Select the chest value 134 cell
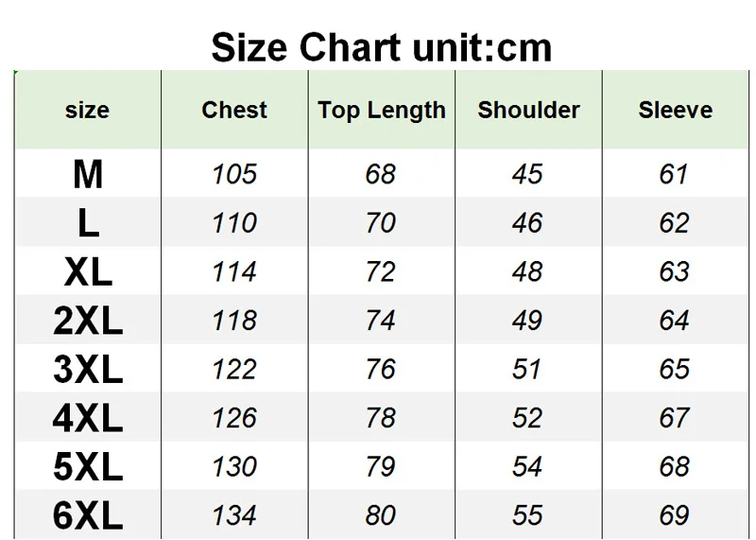Image resolution: width=756 pixels, height=540 pixels. coord(234,515)
